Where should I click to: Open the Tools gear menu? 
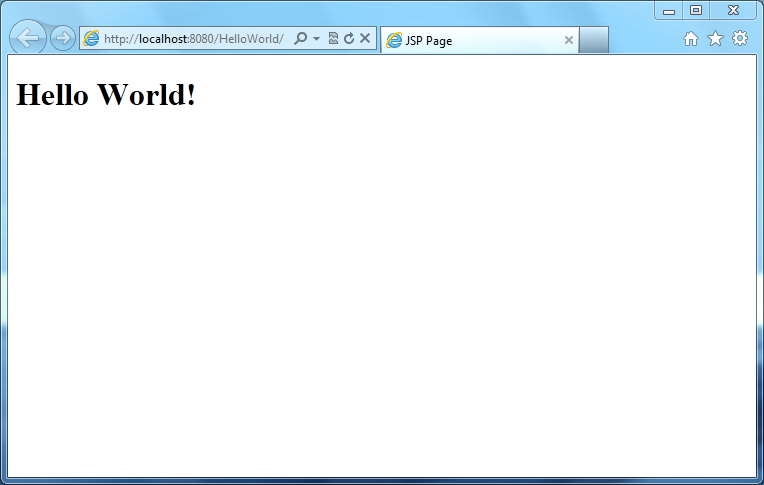(740, 38)
